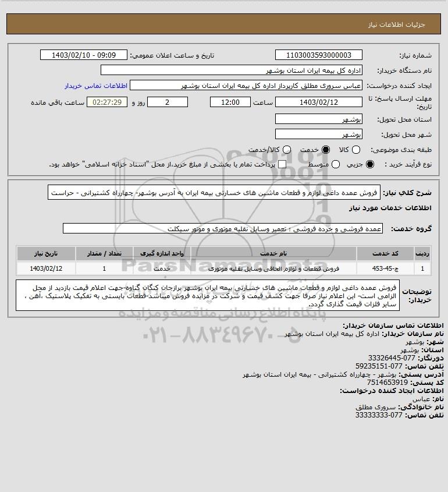
Task: Click the کد خدمت column header
Action: point(385,253)
